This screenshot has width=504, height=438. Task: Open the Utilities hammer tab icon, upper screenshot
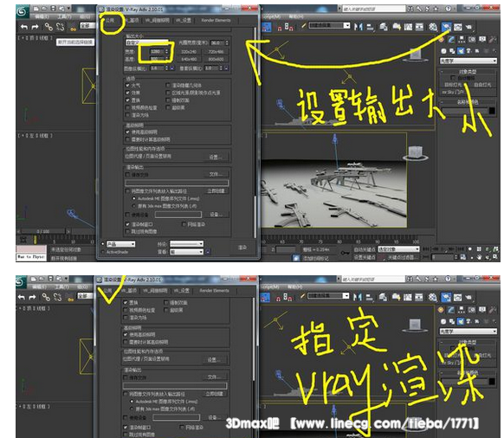(492, 40)
